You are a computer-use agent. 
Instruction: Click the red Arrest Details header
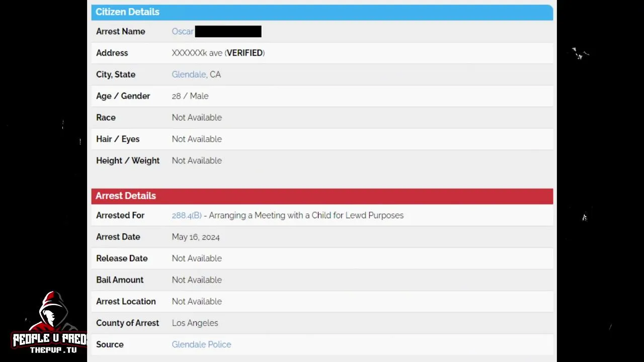(x=322, y=196)
